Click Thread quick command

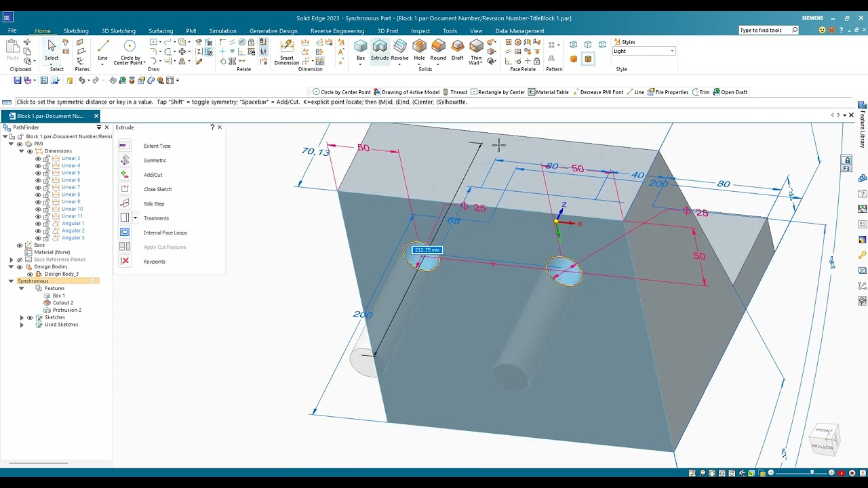[454, 92]
